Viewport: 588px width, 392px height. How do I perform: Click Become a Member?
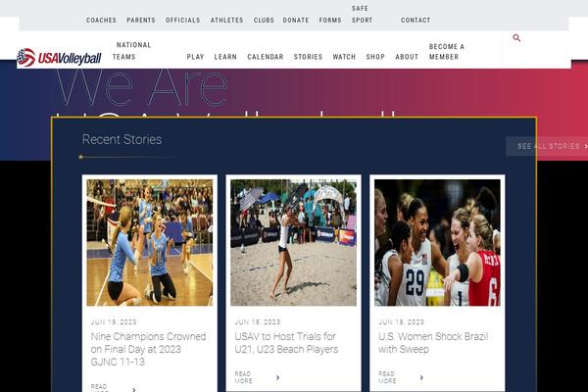(x=447, y=52)
